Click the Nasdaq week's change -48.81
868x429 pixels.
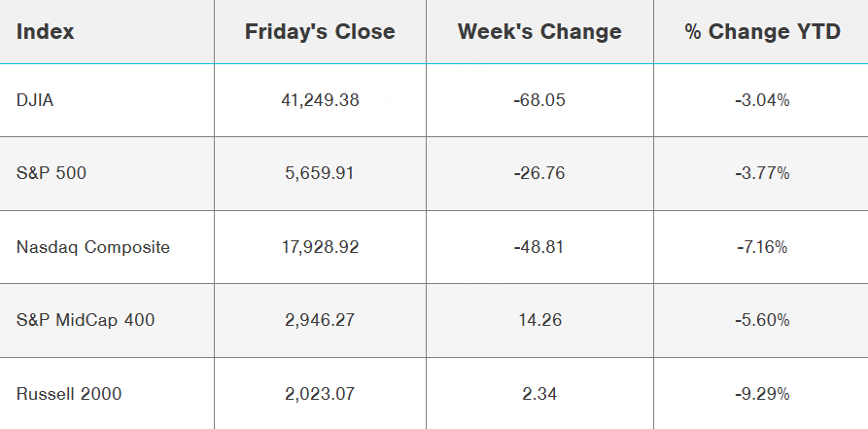(539, 247)
